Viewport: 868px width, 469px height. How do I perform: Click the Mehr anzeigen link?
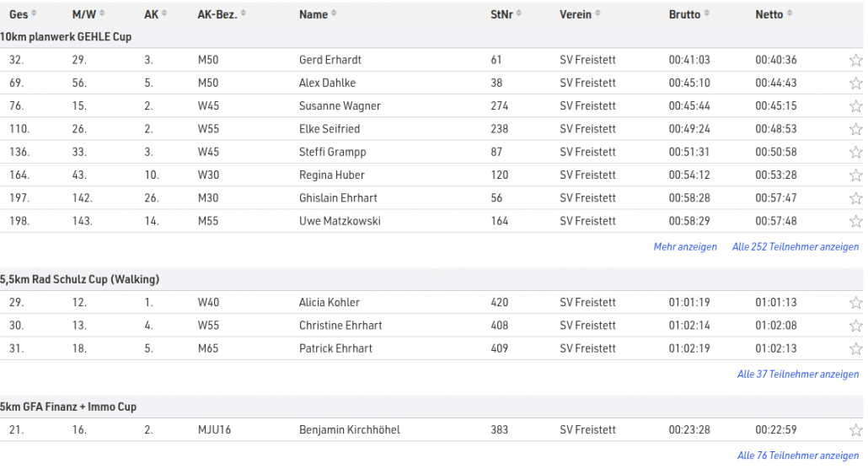[x=685, y=247]
